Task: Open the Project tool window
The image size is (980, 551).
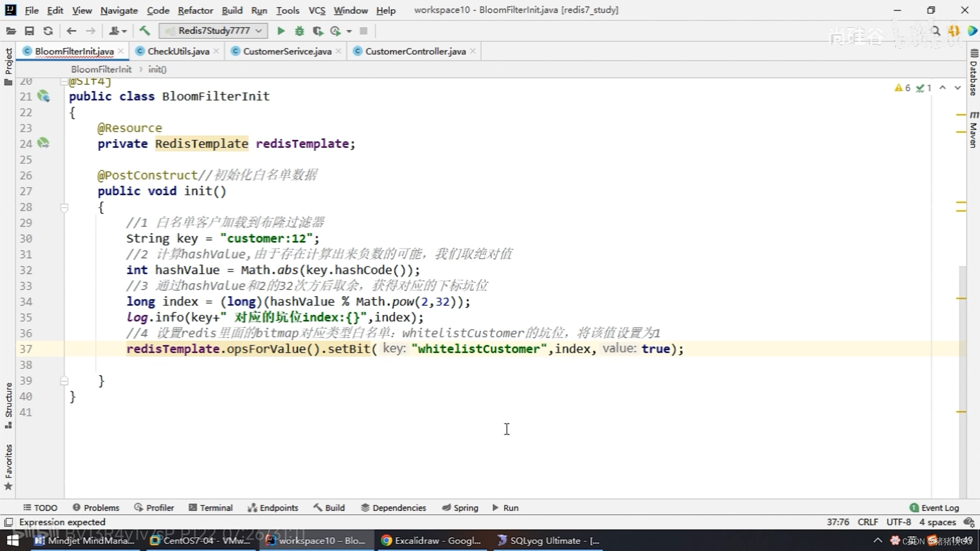Action: click(x=8, y=66)
